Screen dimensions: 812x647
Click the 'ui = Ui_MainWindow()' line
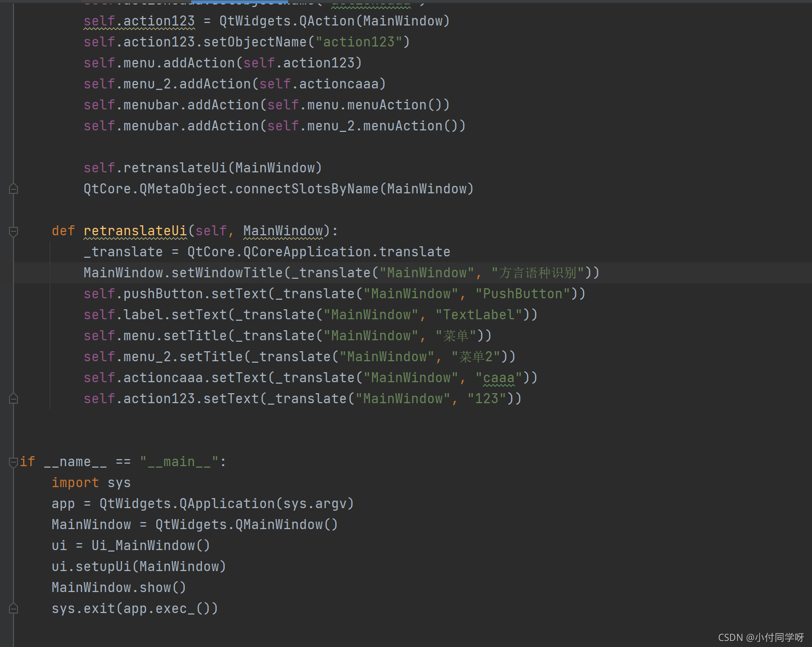coord(131,546)
